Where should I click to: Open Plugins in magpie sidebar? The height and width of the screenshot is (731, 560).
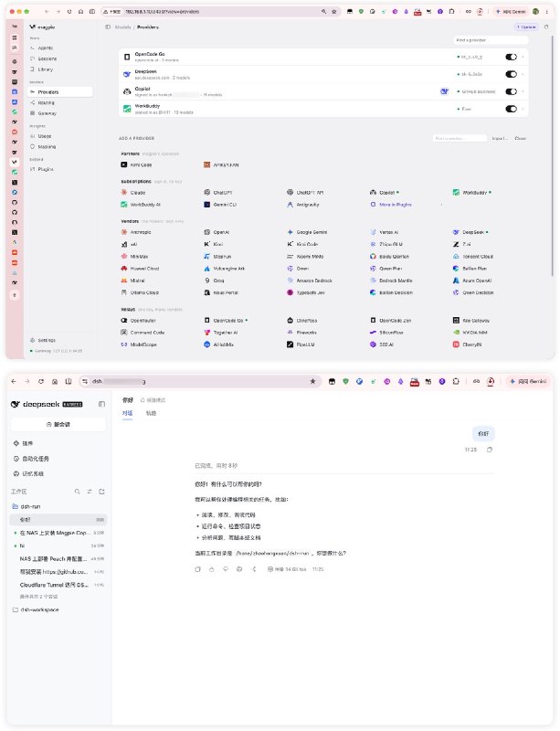point(46,169)
